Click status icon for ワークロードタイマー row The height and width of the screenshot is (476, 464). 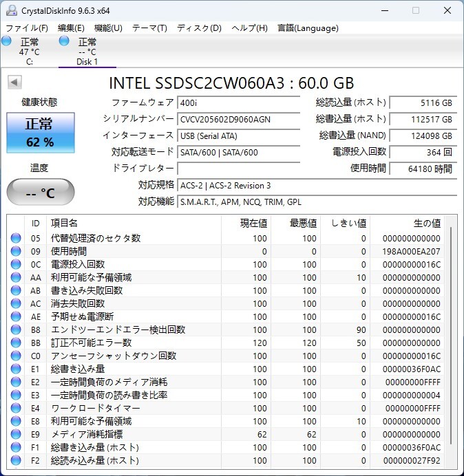(16, 408)
